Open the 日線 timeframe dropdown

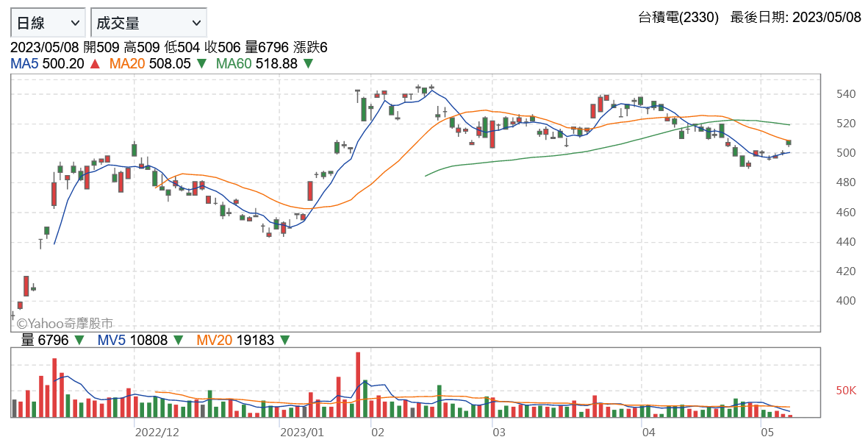pos(48,23)
